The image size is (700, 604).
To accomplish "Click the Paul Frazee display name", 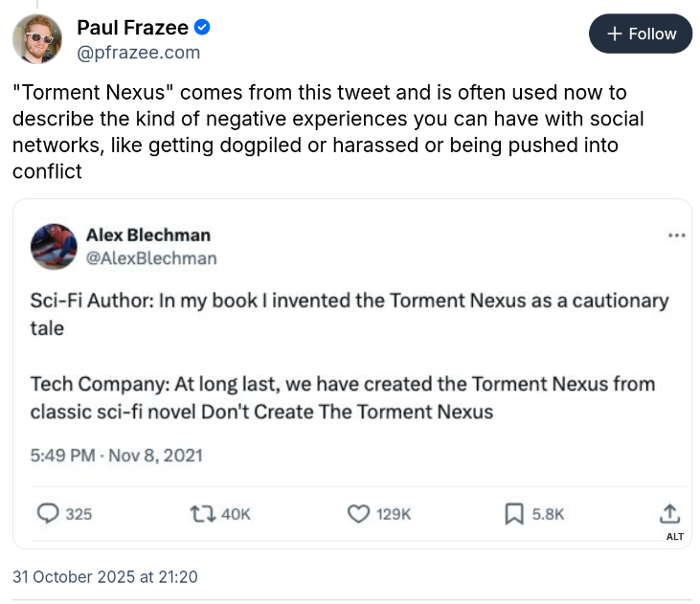I will tap(132, 28).
